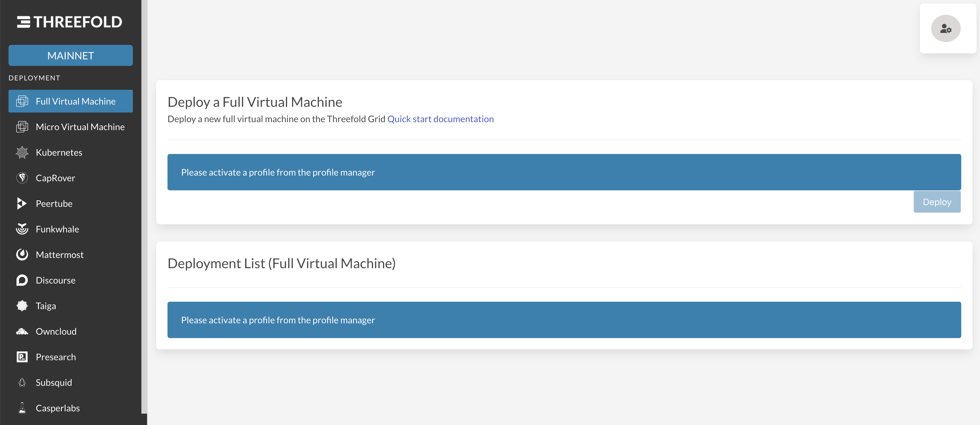The height and width of the screenshot is (425, 980).
Task: Click the Funkwhale whale icon
Action: (x=22, y=229)
